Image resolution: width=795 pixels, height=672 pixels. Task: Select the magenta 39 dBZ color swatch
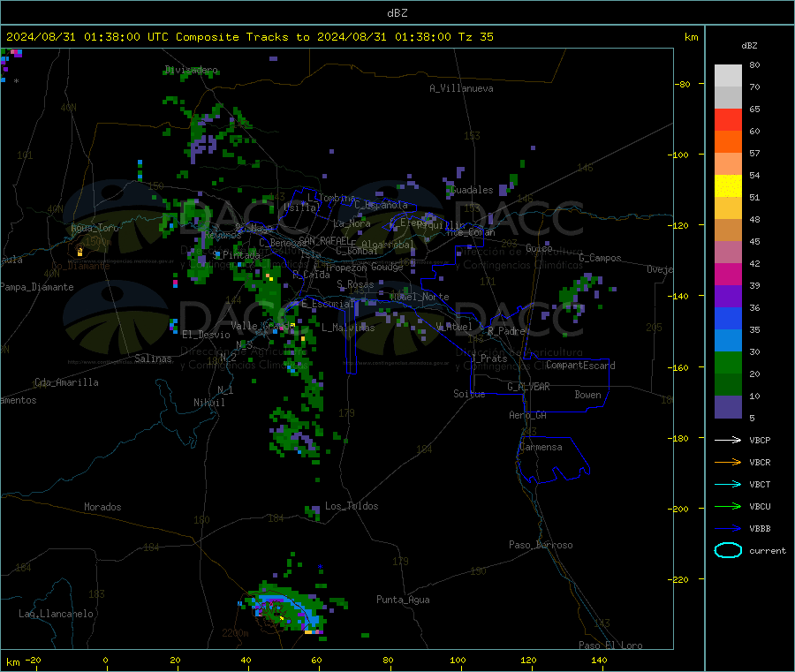tap(728, 274)
